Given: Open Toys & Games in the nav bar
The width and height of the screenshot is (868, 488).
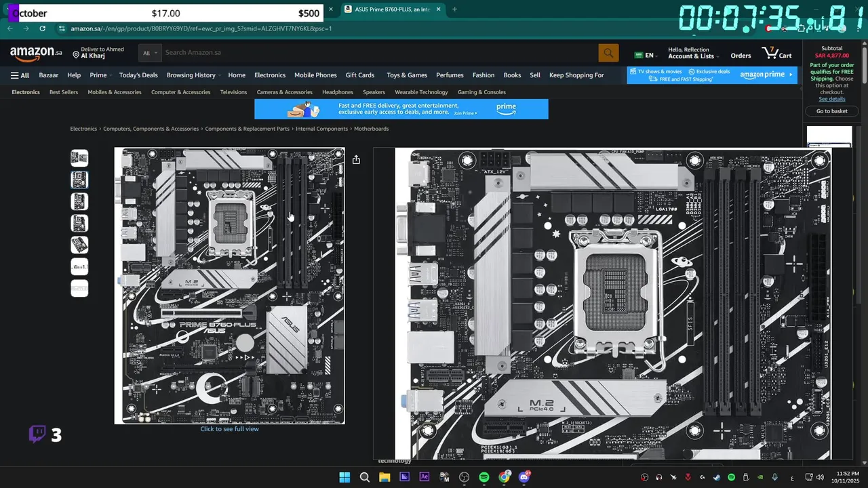Looking at the screenshot, I should (407, 75).
